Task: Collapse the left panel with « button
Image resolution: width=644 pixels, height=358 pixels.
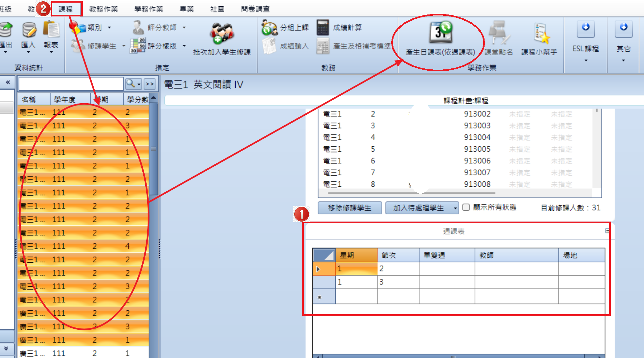Action: pos(8,83)
